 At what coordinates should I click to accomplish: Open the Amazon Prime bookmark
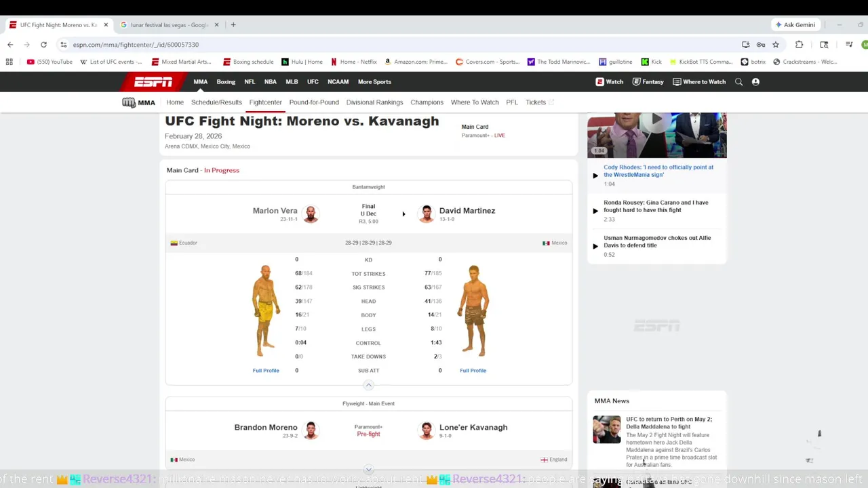(416, 62)
